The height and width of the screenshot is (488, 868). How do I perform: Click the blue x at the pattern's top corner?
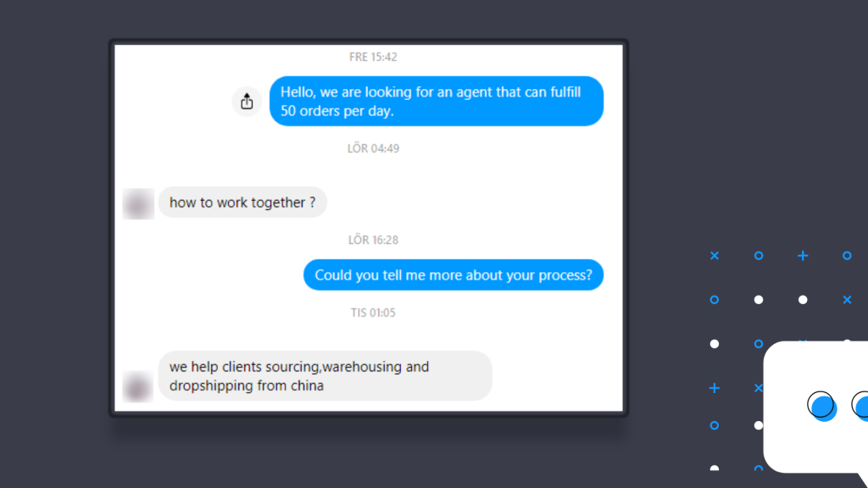click(715, 256)
